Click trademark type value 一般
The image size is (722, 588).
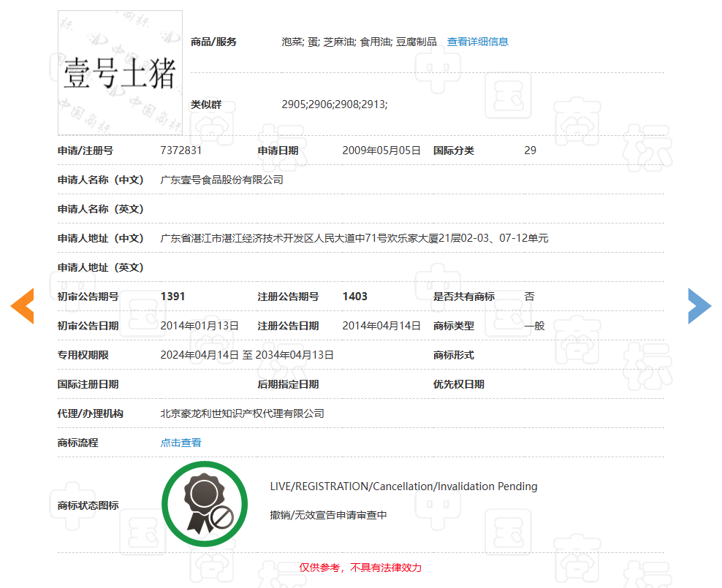[535, 326]
